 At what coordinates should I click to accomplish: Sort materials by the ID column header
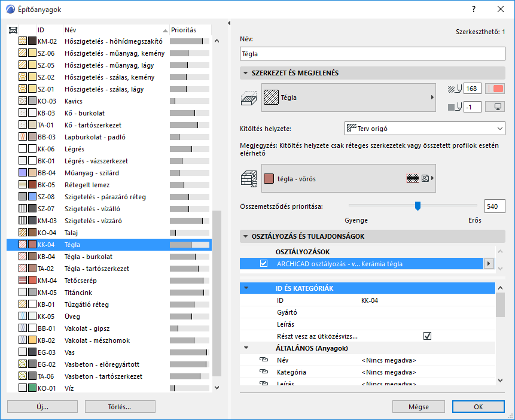(x=49, y=30)
